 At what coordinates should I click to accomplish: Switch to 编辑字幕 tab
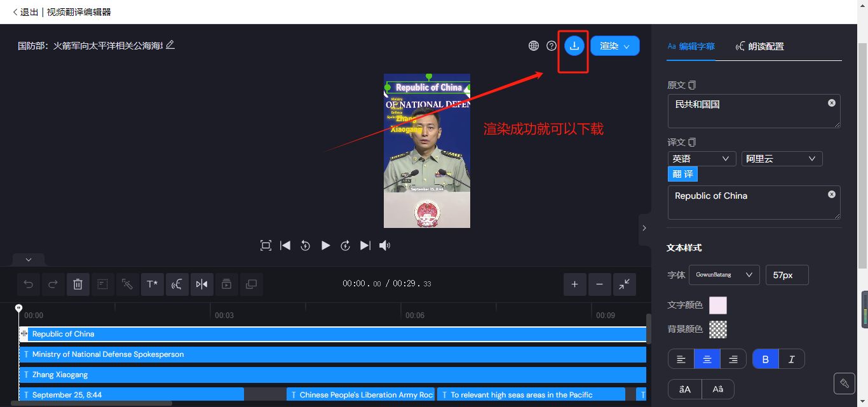[x=691, y=46]
